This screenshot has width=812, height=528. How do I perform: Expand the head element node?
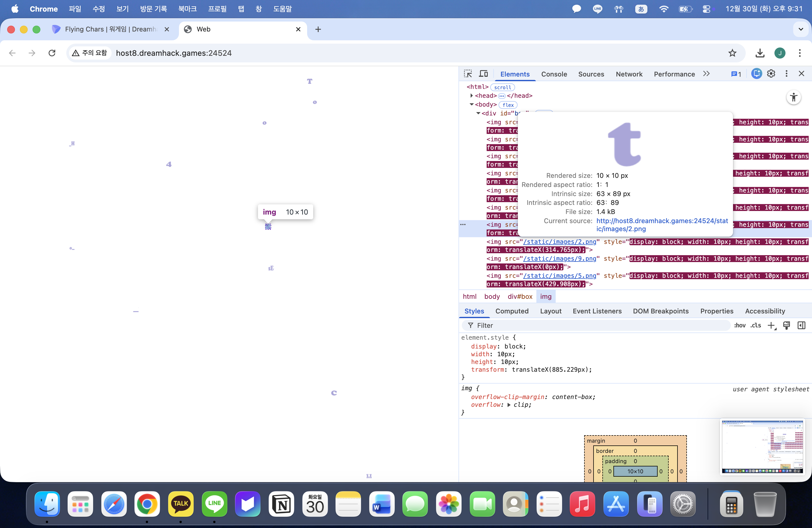[471, 96]
